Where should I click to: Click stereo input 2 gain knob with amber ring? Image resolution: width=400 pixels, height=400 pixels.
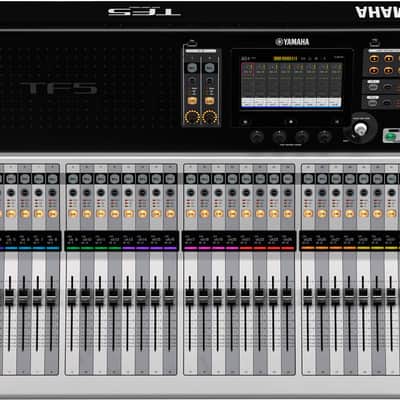210,117
